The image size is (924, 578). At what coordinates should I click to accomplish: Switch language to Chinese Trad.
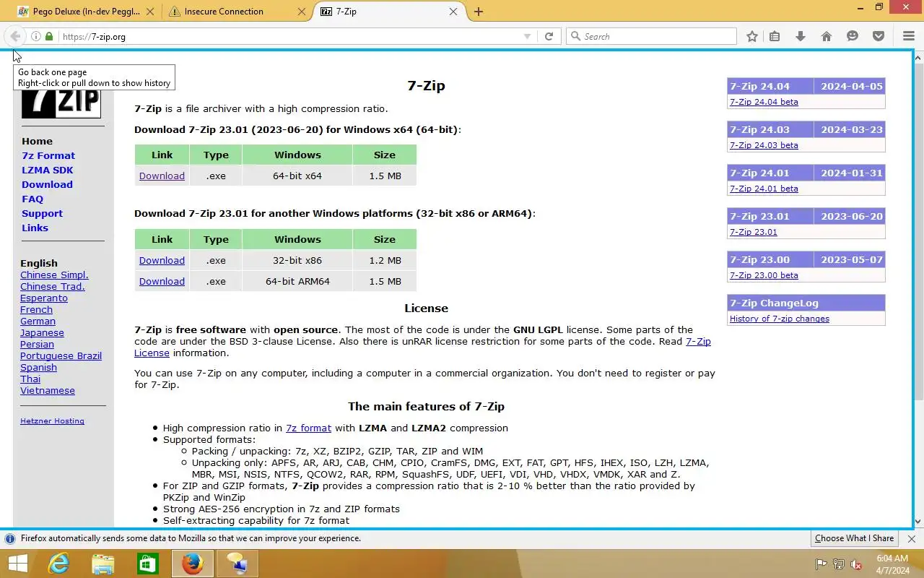click(x=53, y=287)
